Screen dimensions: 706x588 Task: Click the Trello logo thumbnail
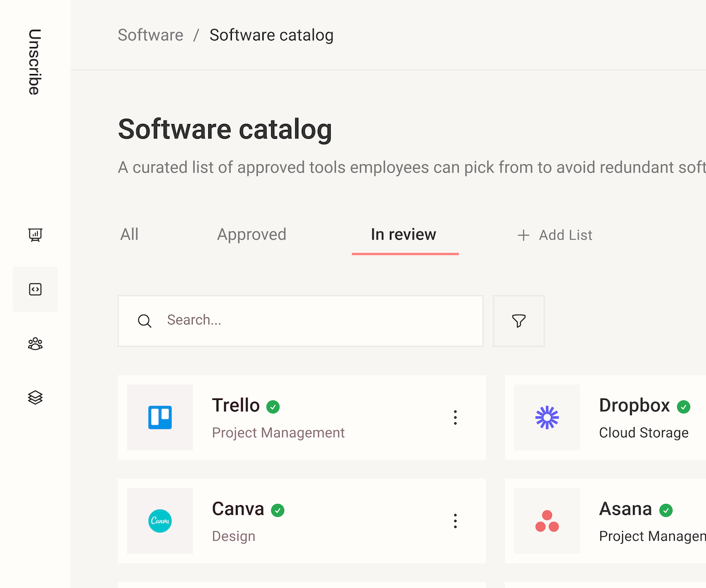[160, 417]
